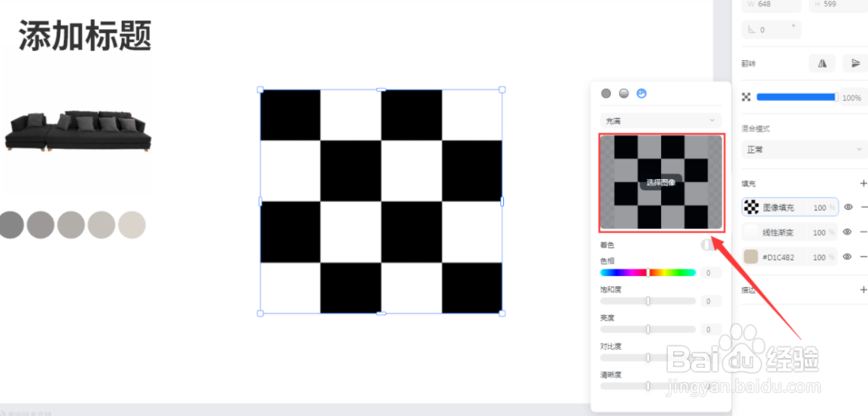
Task: Click the 线性渐变 fill swatch
Action: tap(751, 232)
